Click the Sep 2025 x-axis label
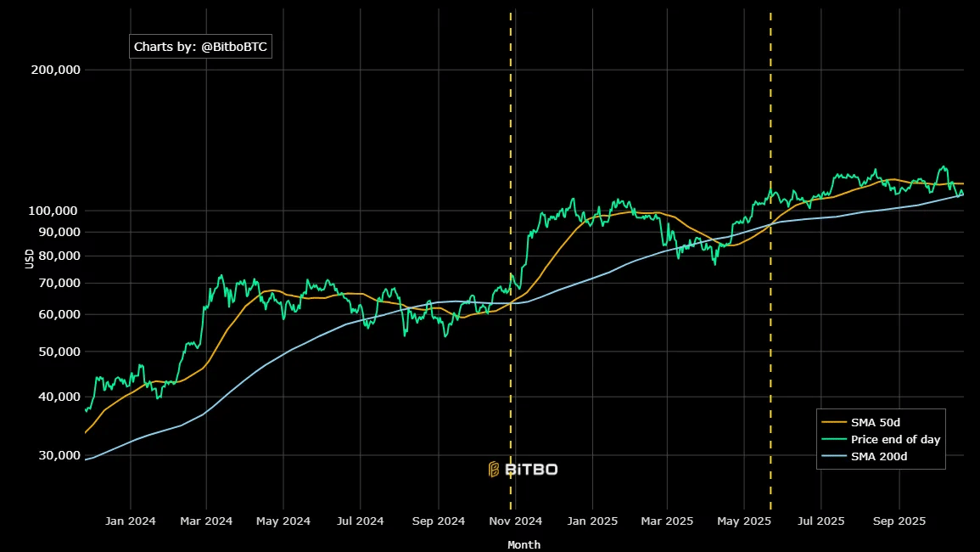 pos(899,521)
